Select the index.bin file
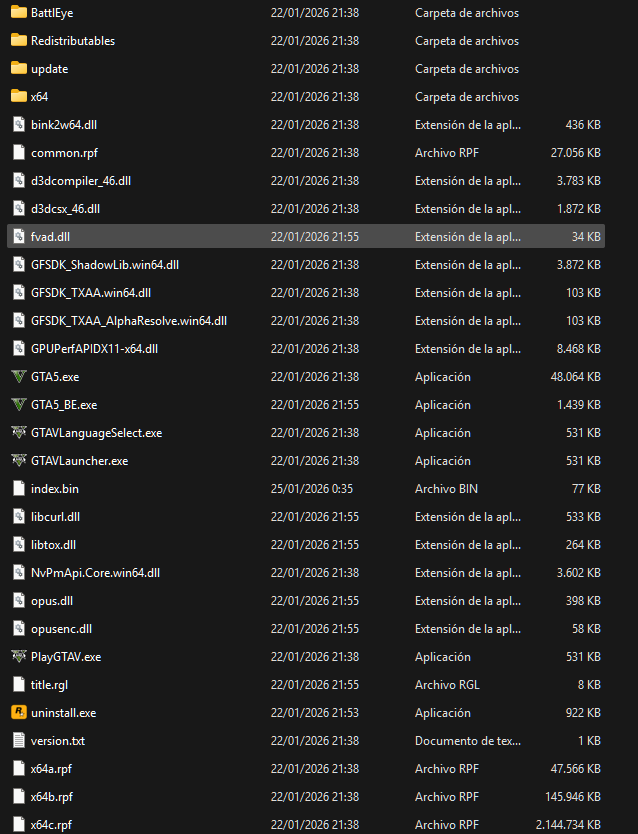The image size is (638, 834). tap(54, 489)
